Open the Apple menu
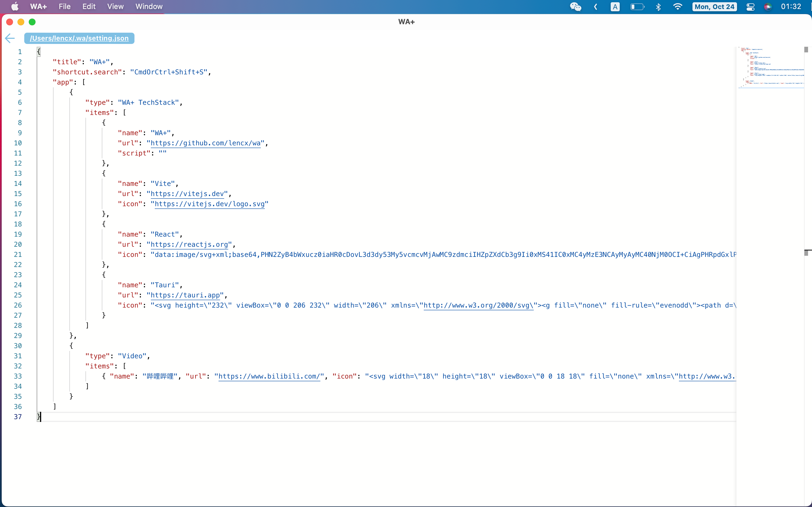812x507 pixels. click(15, 7)
